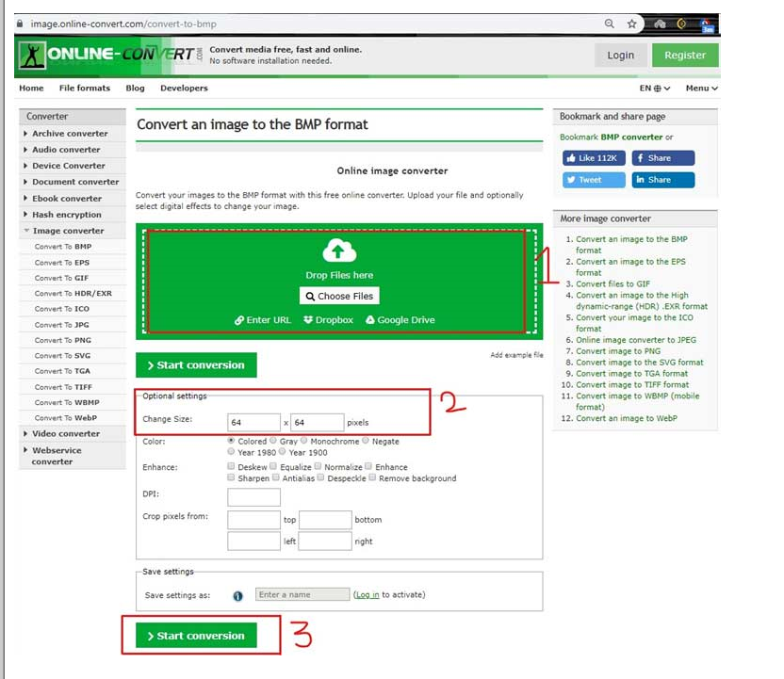Screen dimensions: 784x679
Task: Click the zoom magnifier icon in address bar
Action: point(609,24)
